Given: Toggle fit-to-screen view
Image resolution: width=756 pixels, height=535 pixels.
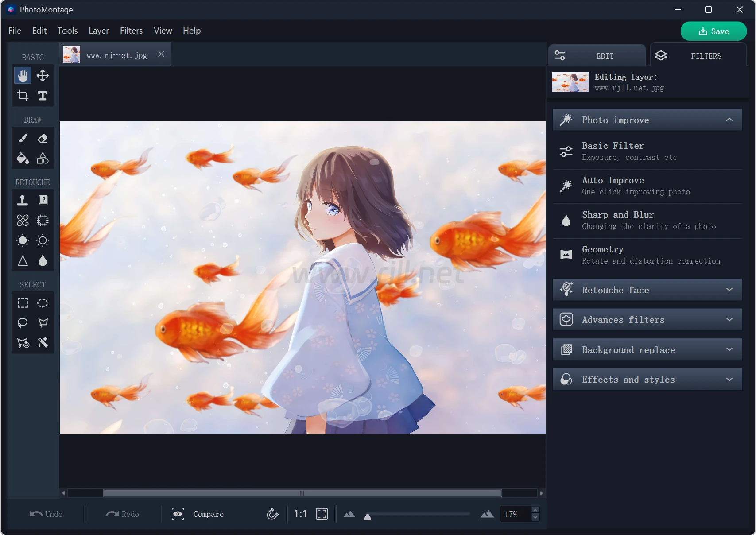Looking at the screenshot, I should click(322, 514).
